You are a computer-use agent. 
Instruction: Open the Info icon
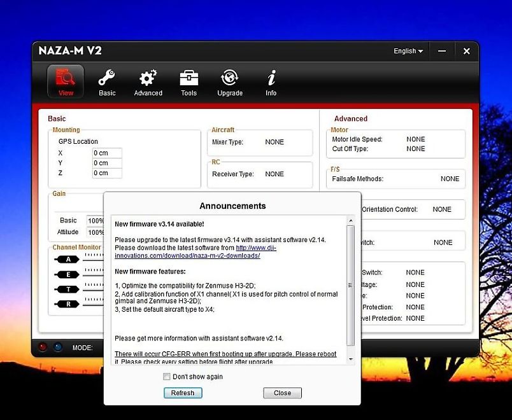coord(271,82)
